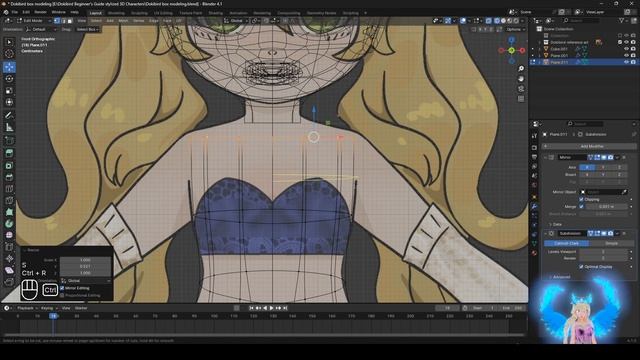Toggle Optimal Display checkbox
640x360 pixels.
pyautogui.click(x=581, y=267)
